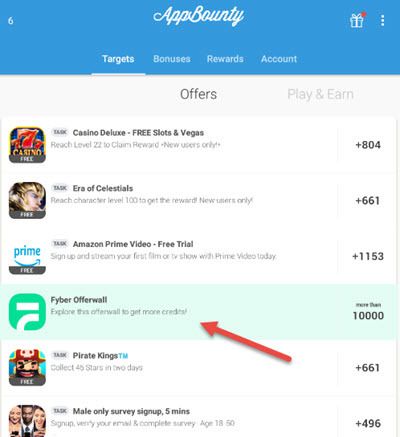This screenshot has height=437, width=400.
Task: Open the three-dot overflow menu
Action: (x=383, y=20)
